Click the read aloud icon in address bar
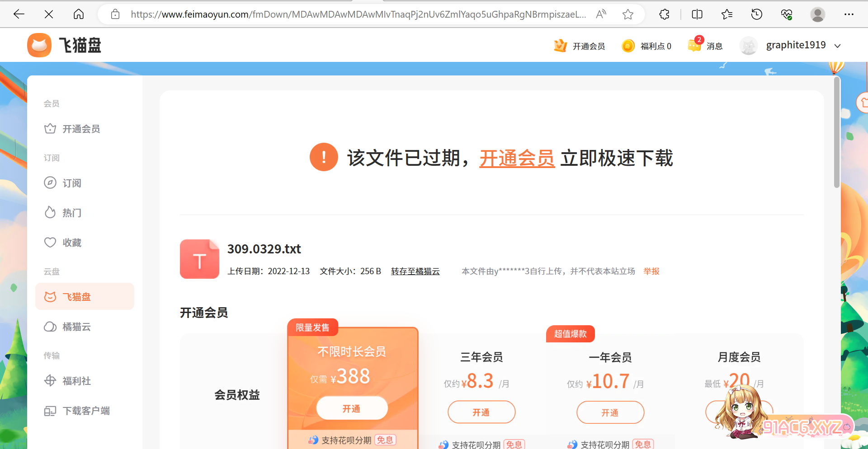 [x=601, y=14]
